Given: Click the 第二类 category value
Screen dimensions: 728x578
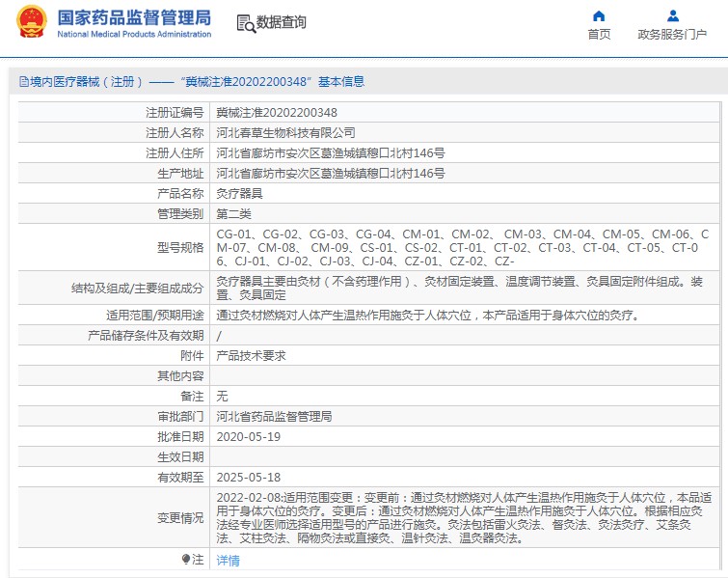Looking at the screenshot, I should [233, 213].
